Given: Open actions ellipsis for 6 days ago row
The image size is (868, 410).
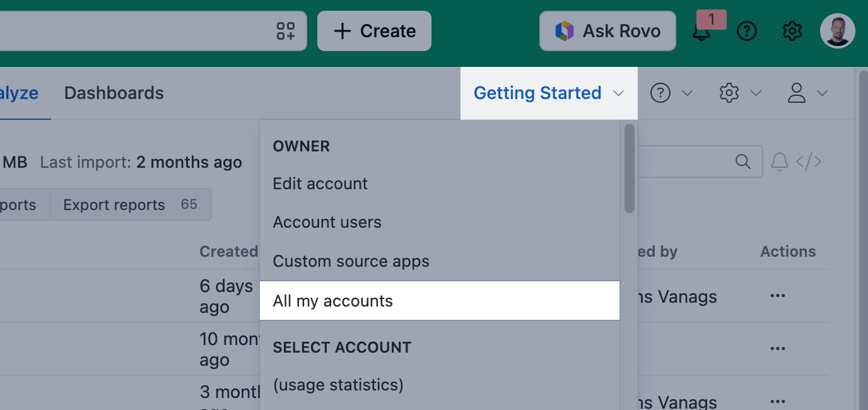Looking at the screenshot, I should tap(778, 296).
